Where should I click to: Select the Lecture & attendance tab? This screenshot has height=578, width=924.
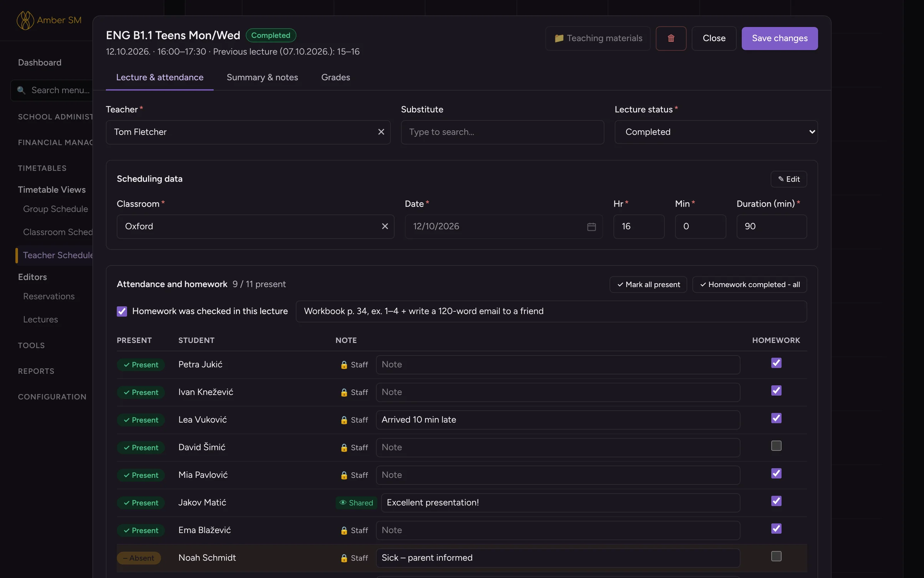[x=159, y=77]
